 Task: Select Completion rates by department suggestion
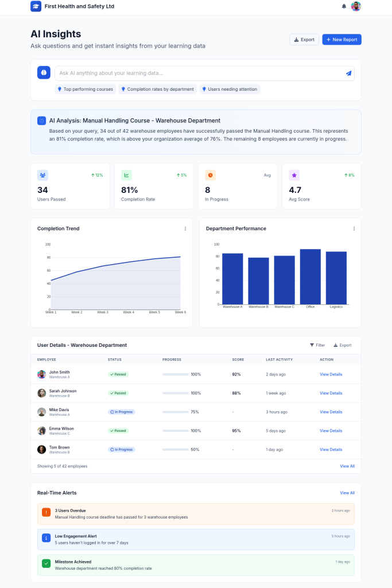[157, 90]
